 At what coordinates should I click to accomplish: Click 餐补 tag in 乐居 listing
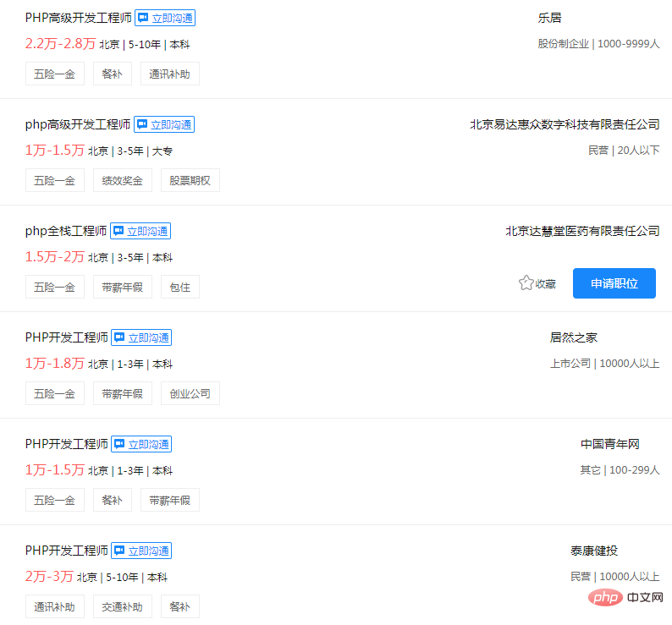(x=113, y=74)
